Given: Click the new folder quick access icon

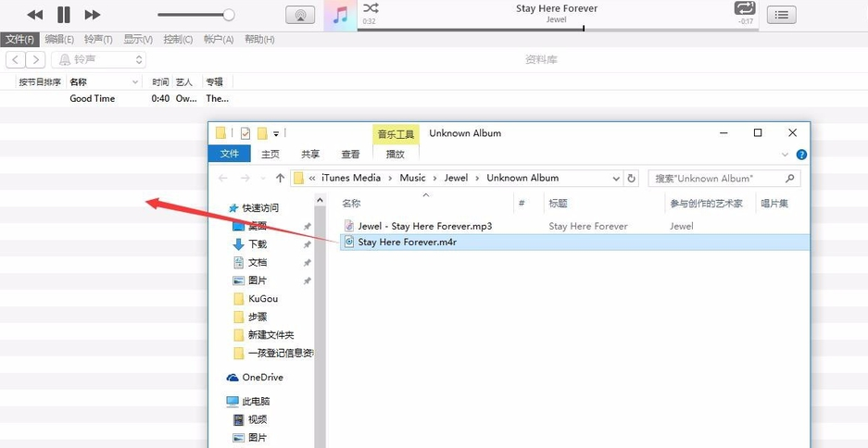Looking at the screenshot, I should (x=262, y=133).
